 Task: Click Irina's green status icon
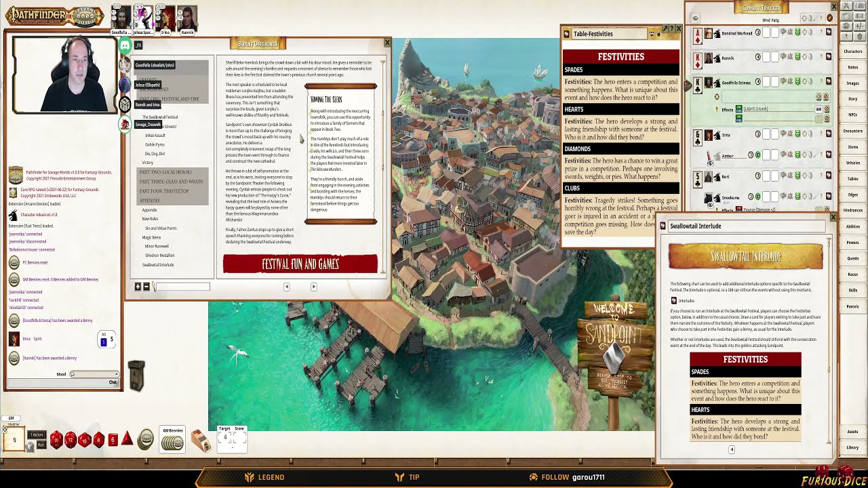799,134
